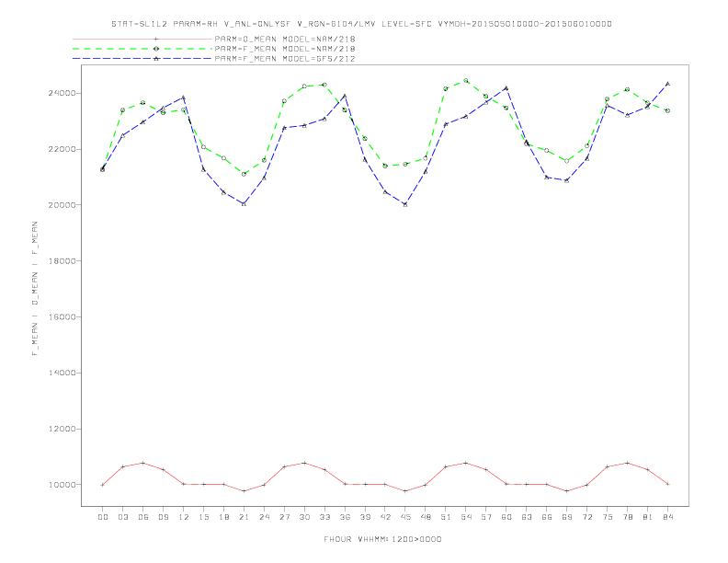Click the y-axis tick label 14000
728x563 pixels.
[62, 373]
